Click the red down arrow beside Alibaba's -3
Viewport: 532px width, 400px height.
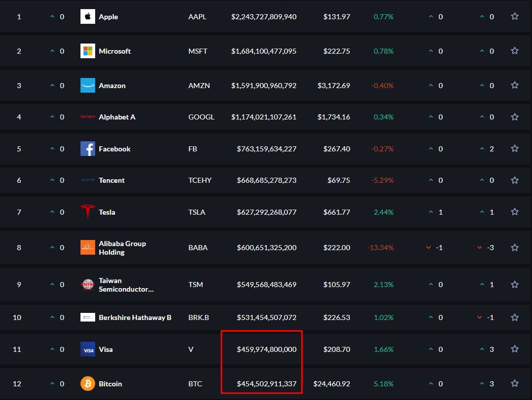[x=479, y=247]
